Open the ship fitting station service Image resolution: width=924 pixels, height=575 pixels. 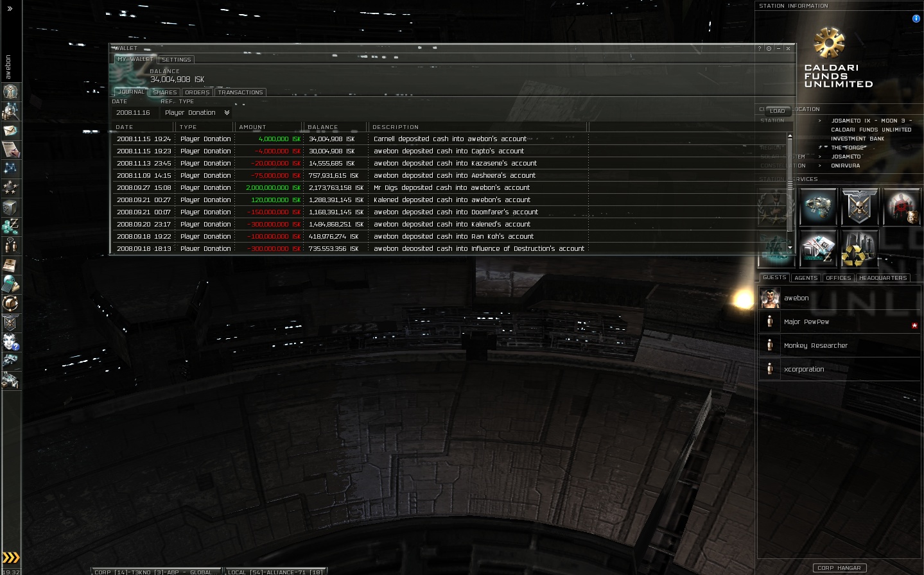817,207
